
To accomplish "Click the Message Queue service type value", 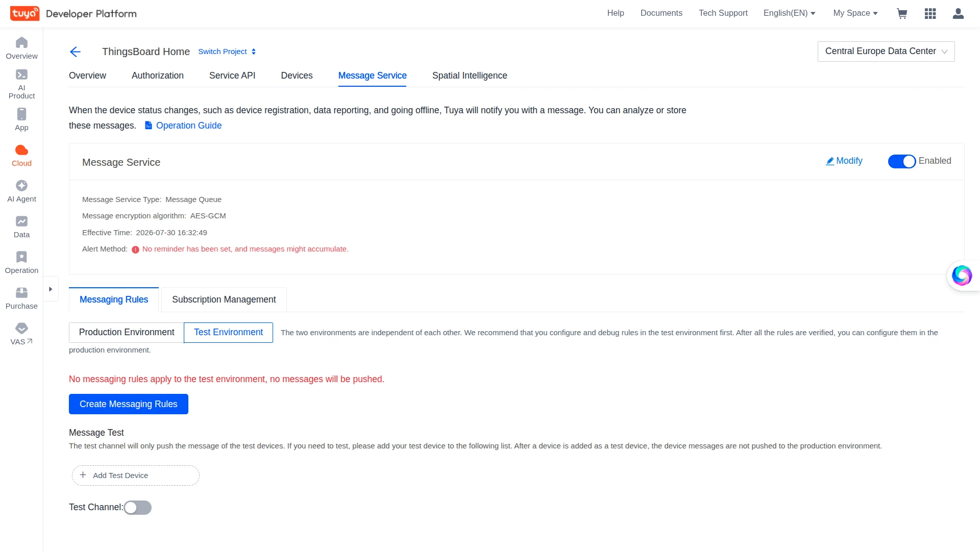I will click(x=193, y=199).
